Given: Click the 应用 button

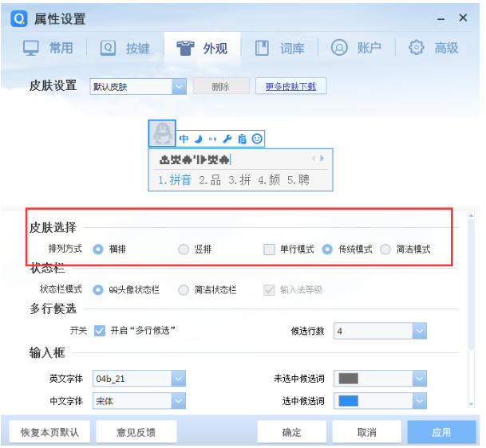Looking at the screenshot, I should click(x=441, y=432).
